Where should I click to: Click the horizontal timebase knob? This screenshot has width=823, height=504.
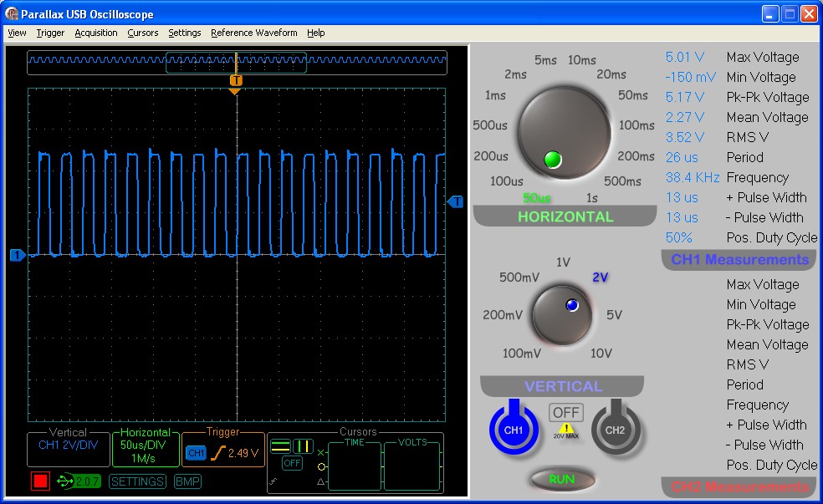[565, 133]
